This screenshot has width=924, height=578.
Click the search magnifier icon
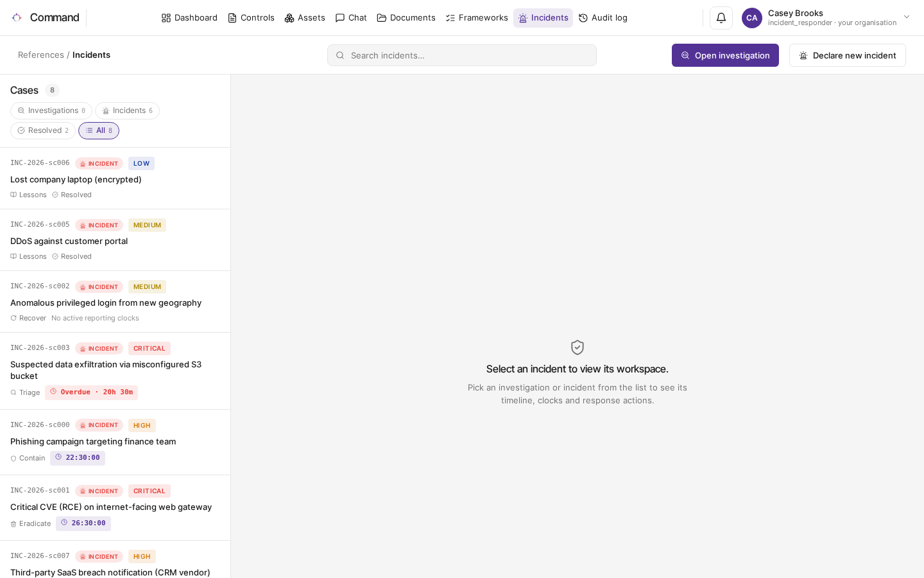pyautogui.click(x=340, y=55)
